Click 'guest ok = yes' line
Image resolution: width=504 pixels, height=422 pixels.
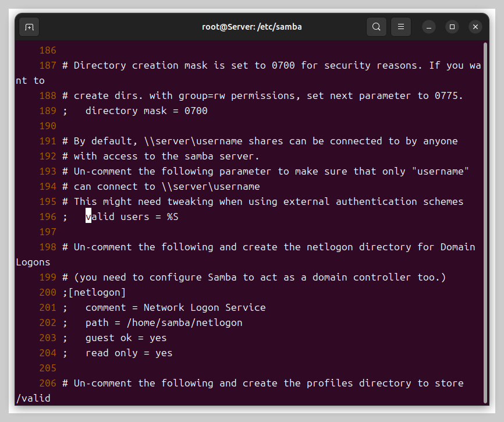click(x=126, y=338)
